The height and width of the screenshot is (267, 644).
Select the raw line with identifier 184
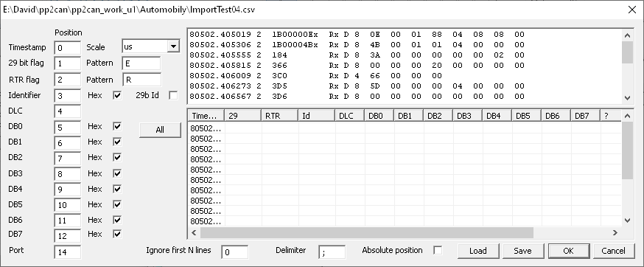[x=357, y=55]
